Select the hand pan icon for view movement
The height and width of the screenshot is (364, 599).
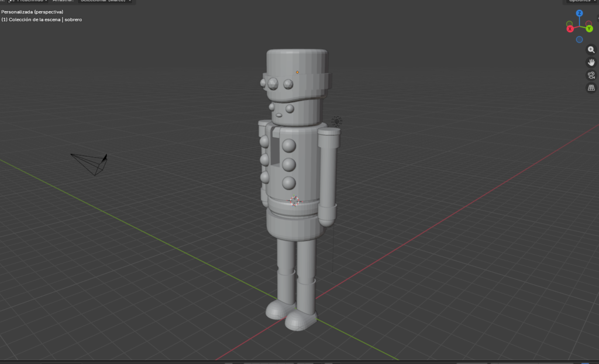click(x=591, y=63)
